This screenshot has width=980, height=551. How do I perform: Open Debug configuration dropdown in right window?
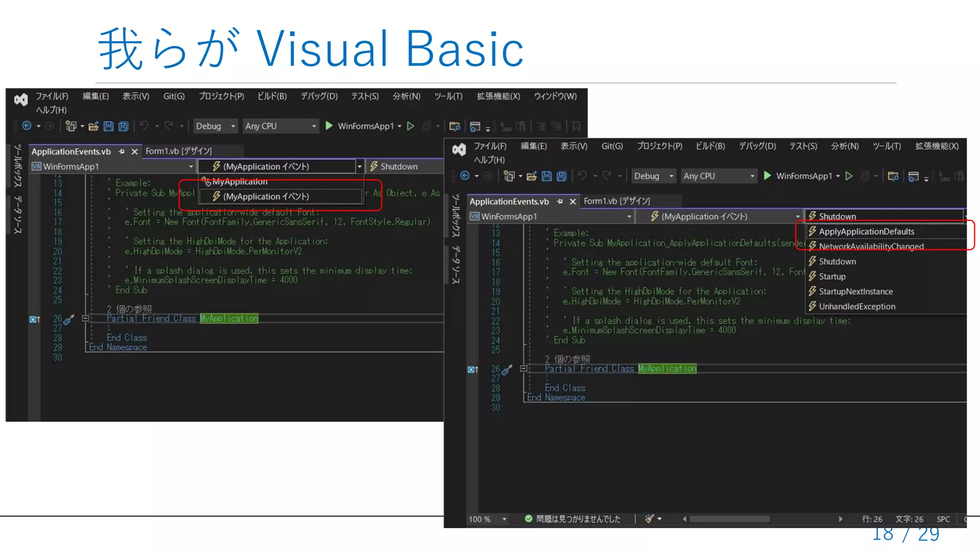pos(654,176)
